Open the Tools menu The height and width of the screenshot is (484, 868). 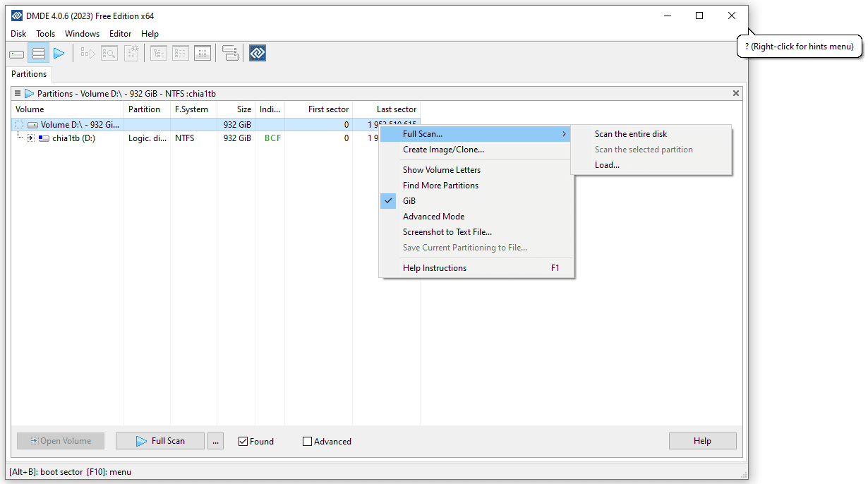[46, 34]
